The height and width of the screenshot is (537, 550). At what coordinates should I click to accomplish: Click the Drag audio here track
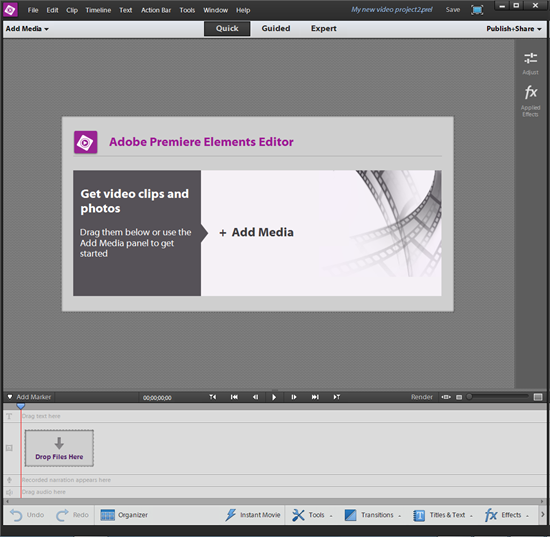pos(283,492)
